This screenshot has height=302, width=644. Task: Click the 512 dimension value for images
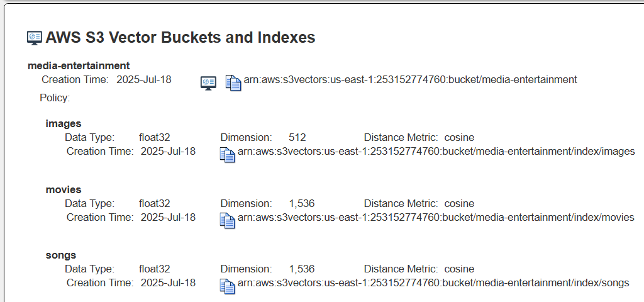[297, 137]
